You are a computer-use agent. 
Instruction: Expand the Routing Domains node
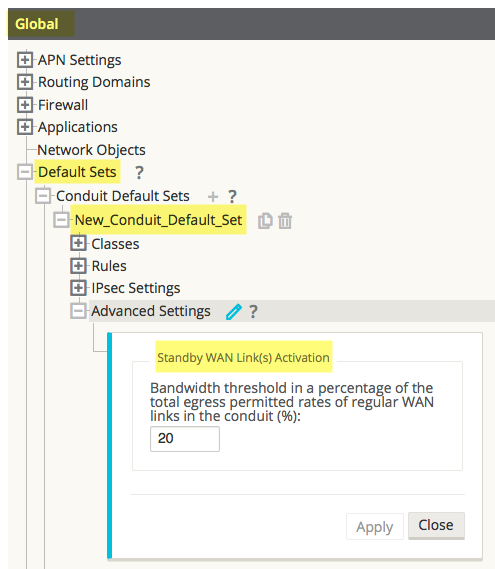coord(25,82)
